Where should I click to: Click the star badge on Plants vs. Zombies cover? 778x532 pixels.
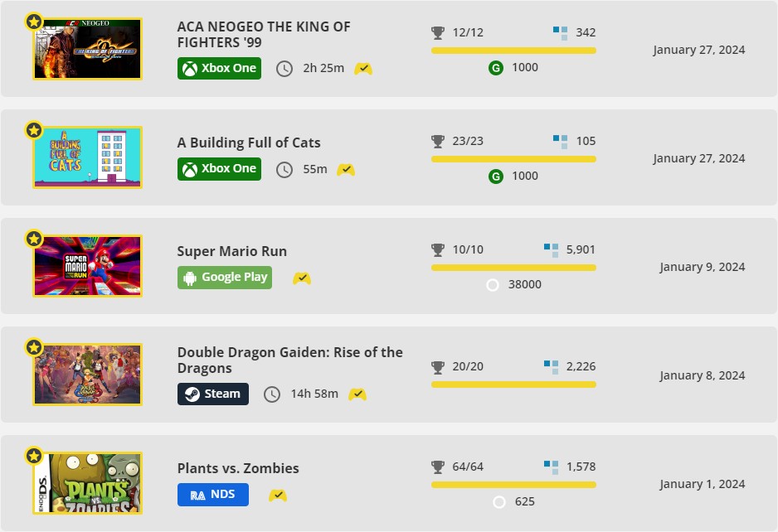(34, 456)
